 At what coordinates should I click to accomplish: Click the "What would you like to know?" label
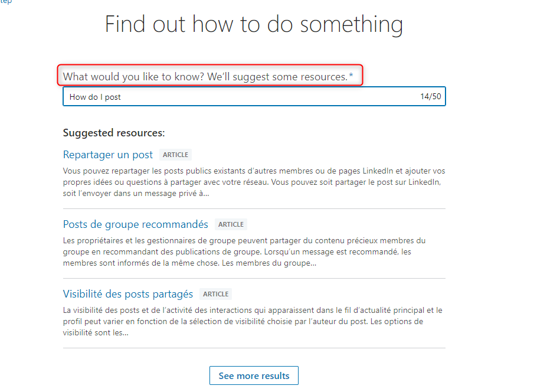tap(205, 77)
